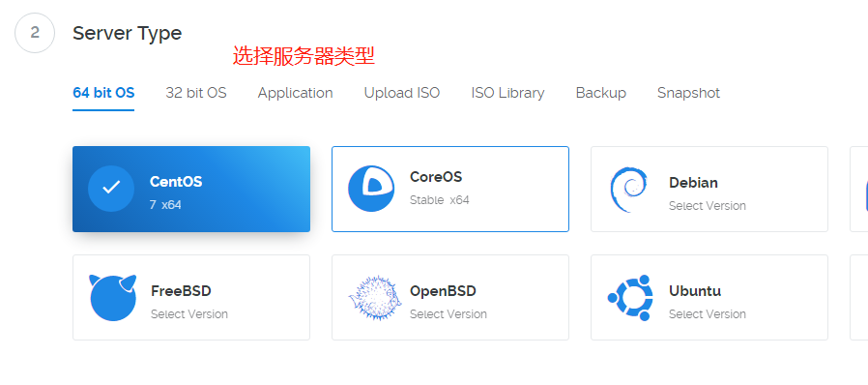868x385 pixels.
Task: Select the ISO Library tab
Action: click(507, 93)
